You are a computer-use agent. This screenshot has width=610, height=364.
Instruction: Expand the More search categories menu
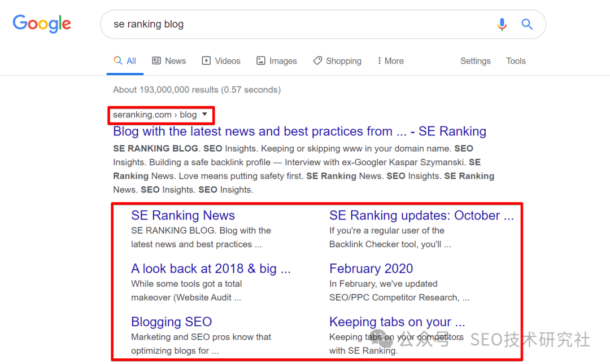click(391, 61)
